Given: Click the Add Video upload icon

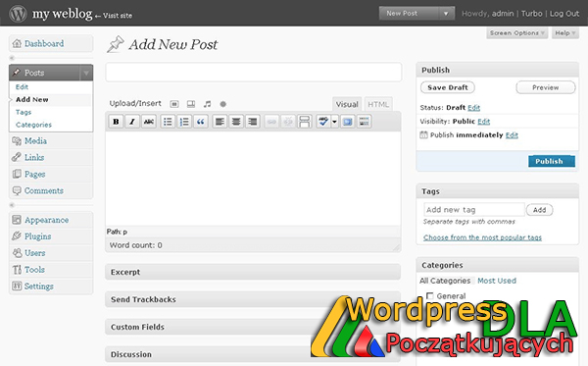Looking at the screenshot, I should [191, 104].
